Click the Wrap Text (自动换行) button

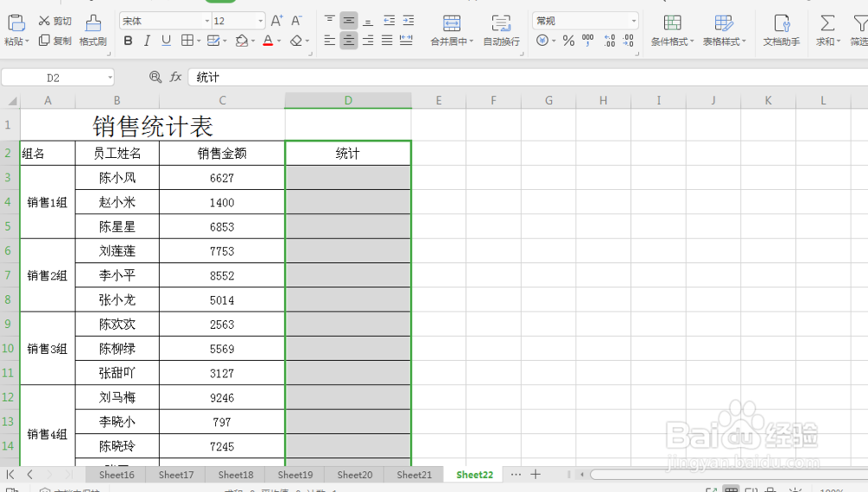pos(502,30)
